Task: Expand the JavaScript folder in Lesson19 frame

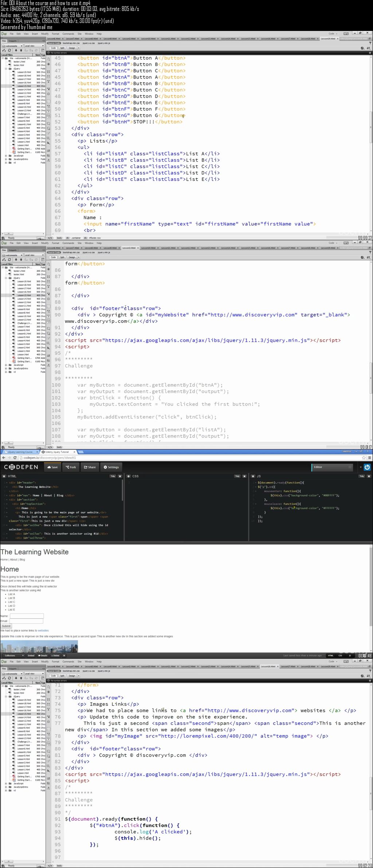Action: 6,156
